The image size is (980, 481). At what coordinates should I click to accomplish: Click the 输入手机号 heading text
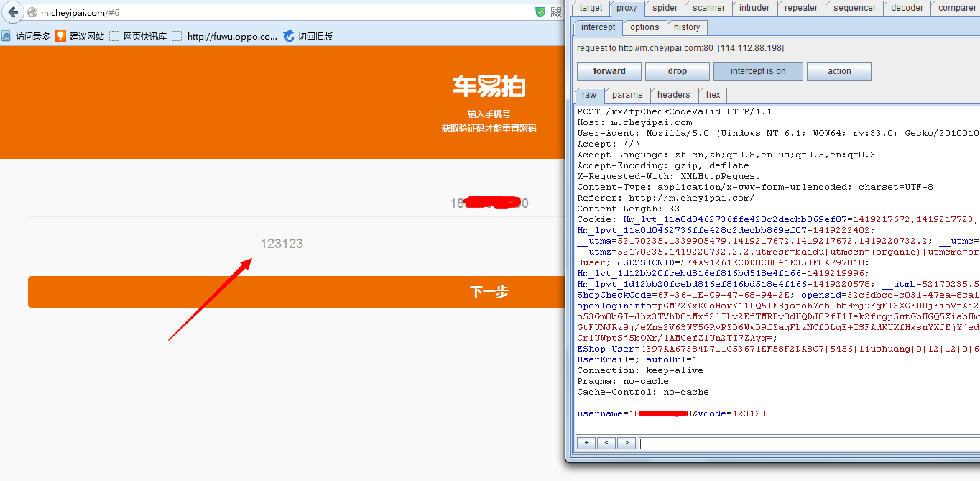(x=489, y=114)
